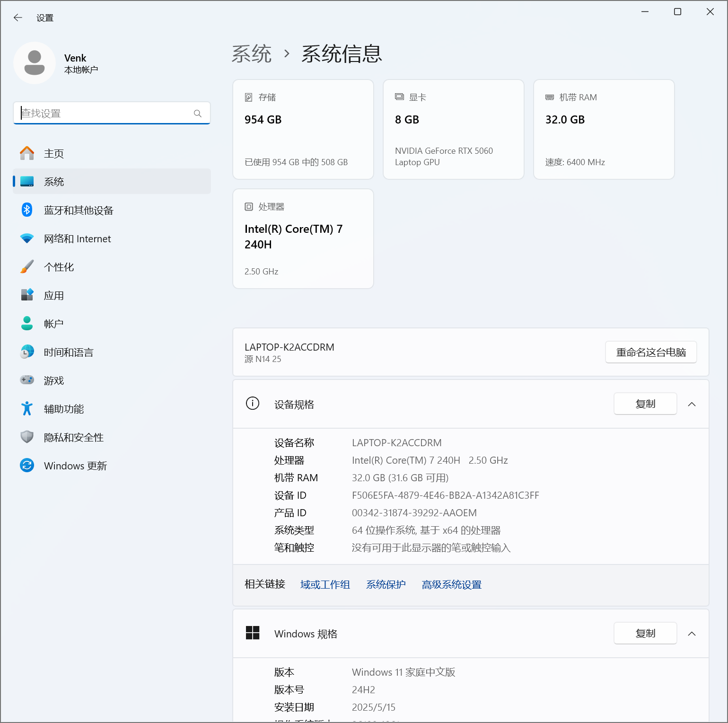Open Privacy and security shield icon
The height and width of the screenshot is (723, 728).
coord(27,437)
